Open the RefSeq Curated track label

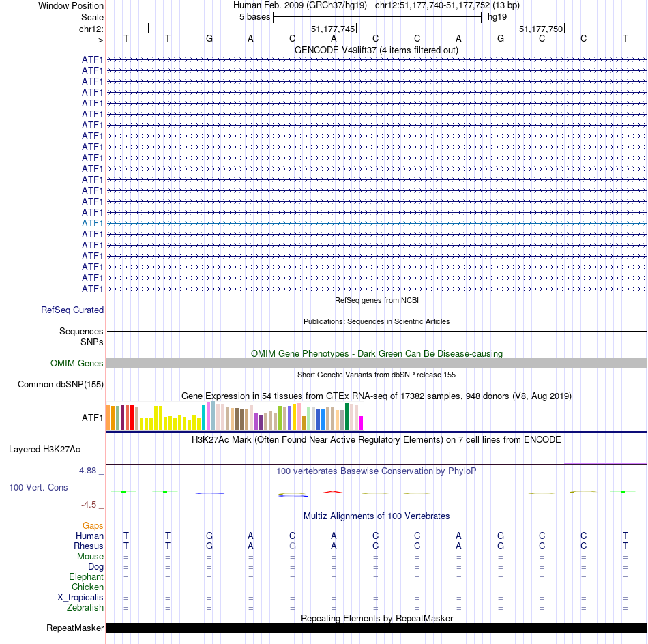[72, 310]
